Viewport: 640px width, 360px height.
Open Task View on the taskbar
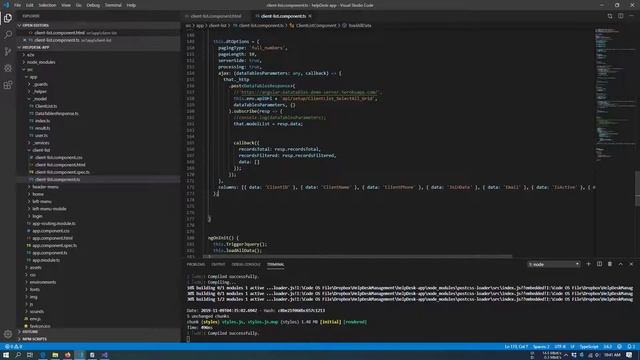30,355
